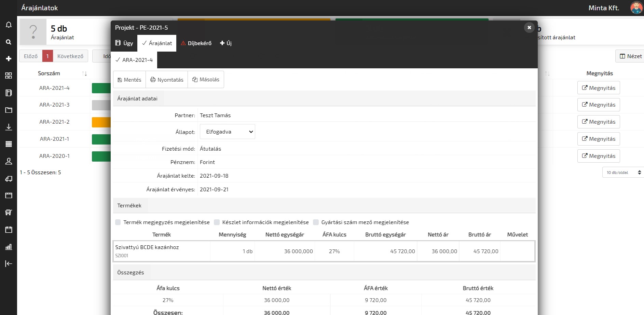Switch to the Díjbekérő tab
The width and height of the screenshot is (644, 315).
pos(196,43)
